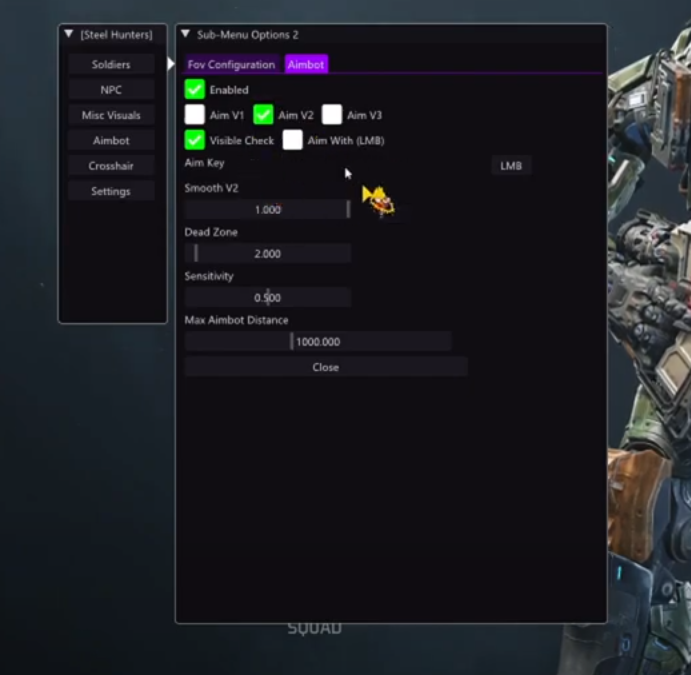
Task: Collapse the Sub-Menu Options 2 window
Action: 186,35
